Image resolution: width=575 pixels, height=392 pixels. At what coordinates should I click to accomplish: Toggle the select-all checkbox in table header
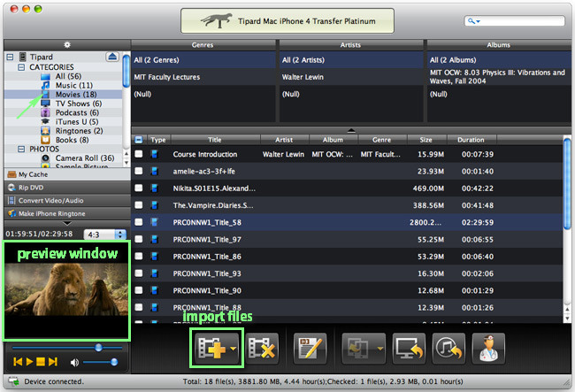(x=139, y=140)
